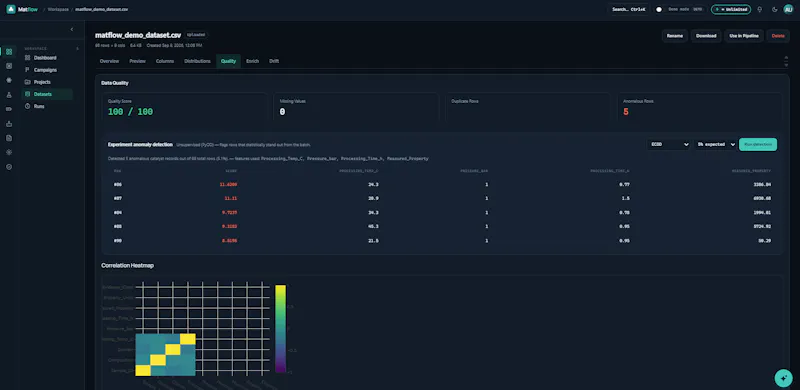
Task: Select the grid workspace icon in icon rail
Action: (9, 52)
